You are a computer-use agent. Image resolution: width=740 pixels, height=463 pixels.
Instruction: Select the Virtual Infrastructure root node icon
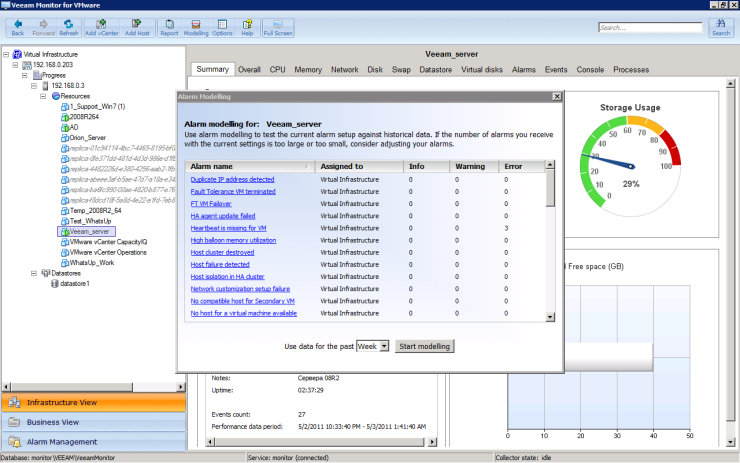(x=17, y=54)
